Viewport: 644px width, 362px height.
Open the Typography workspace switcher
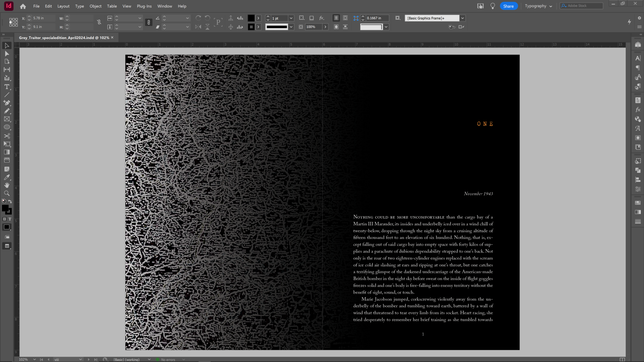pos(538,6)
